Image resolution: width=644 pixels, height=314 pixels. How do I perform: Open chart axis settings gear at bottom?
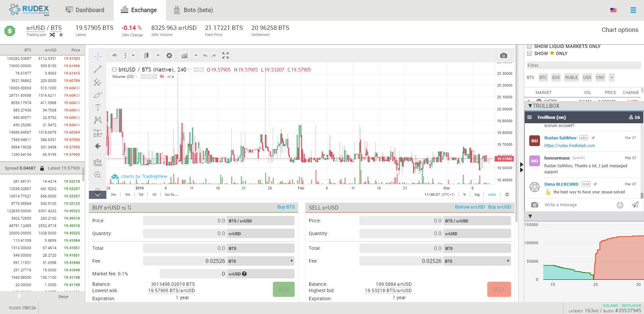click(x=507, y=194)
